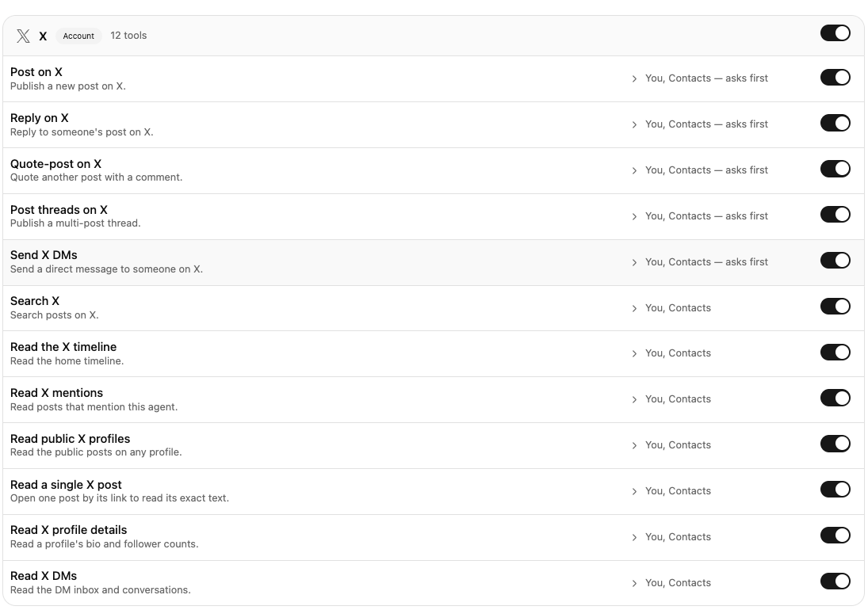Viewport: 868px width, 610px height.
Task: Click 'Send X DMs' tool name
Action: (44, 255)
